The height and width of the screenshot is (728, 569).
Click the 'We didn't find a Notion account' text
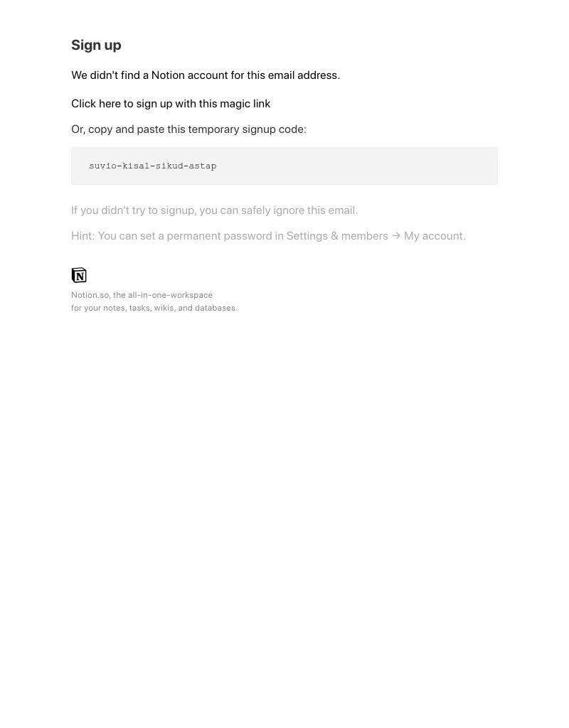tap(149, 75)
